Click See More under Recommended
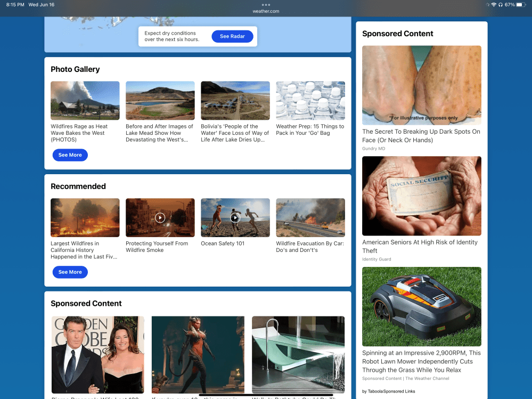 click(70, 272)
